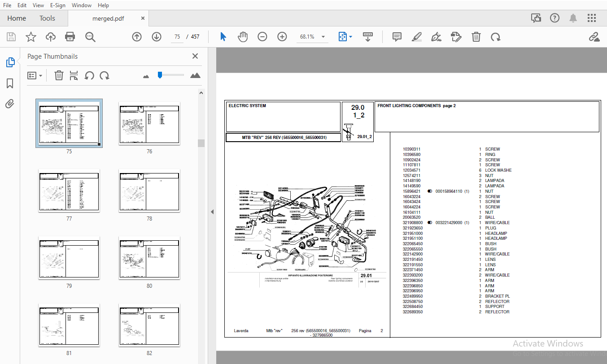
Task: Switch to the Tools tab
Action: [x=47, y=18]
